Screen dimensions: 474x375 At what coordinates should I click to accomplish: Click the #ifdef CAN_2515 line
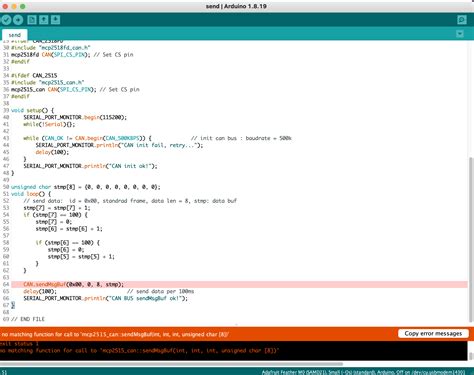click(34, 76)
